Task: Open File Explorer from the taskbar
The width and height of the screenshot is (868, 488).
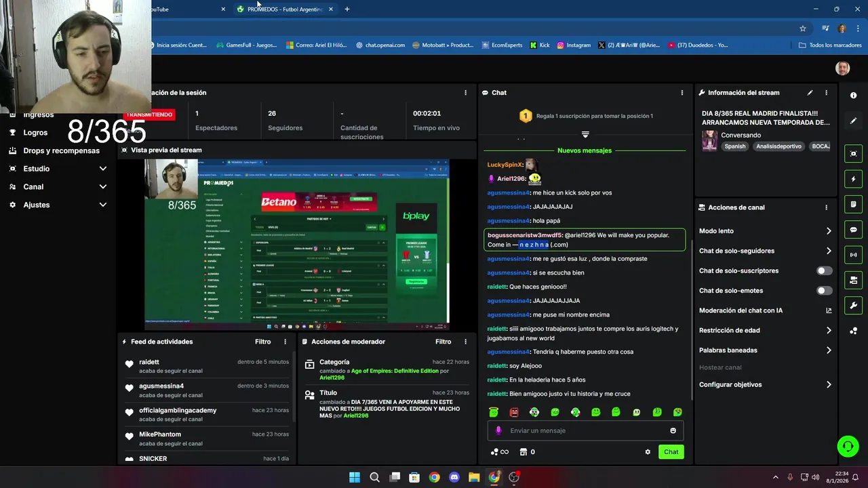Action: pyautogui.click(x=474, y=477)
